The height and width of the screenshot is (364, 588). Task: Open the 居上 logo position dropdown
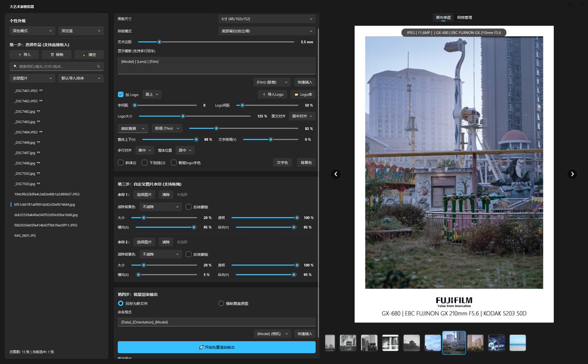[x=152, y=95]
